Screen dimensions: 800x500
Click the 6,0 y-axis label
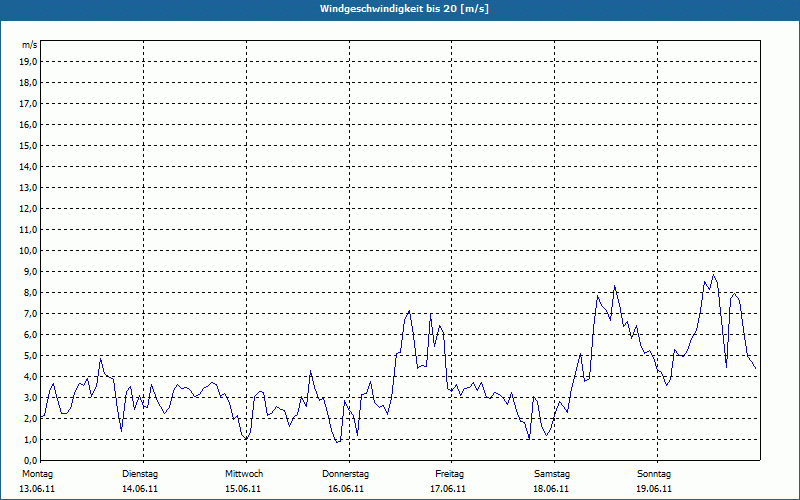30,334
